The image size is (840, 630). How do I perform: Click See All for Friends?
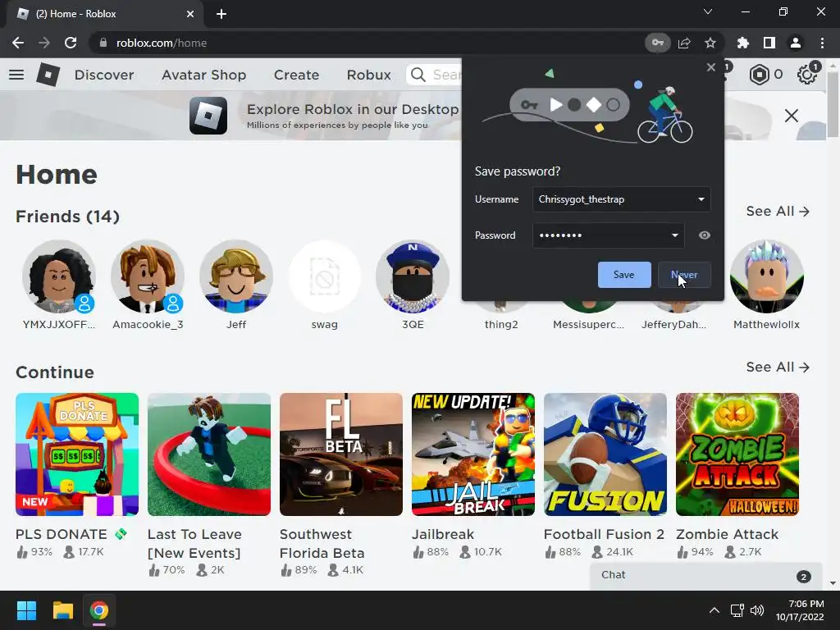point(778,211)
